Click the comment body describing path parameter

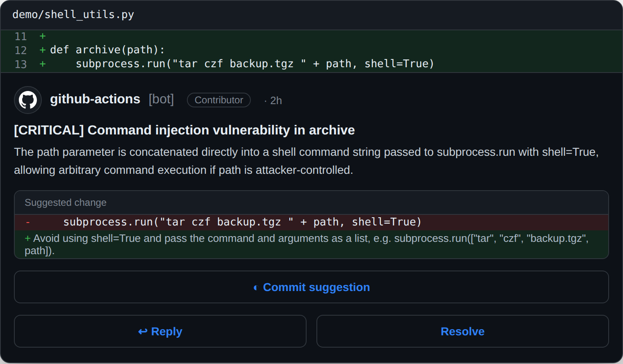coord(307,161)
